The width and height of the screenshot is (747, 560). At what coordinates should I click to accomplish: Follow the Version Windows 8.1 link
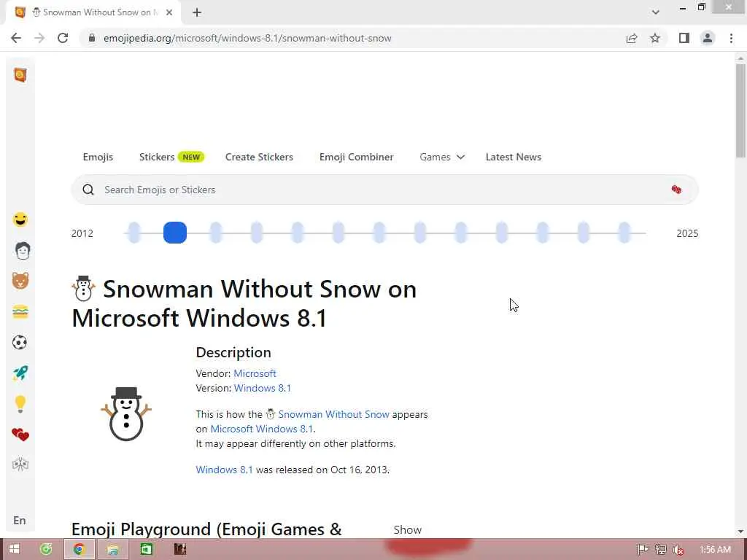click(x=262, y=388)
